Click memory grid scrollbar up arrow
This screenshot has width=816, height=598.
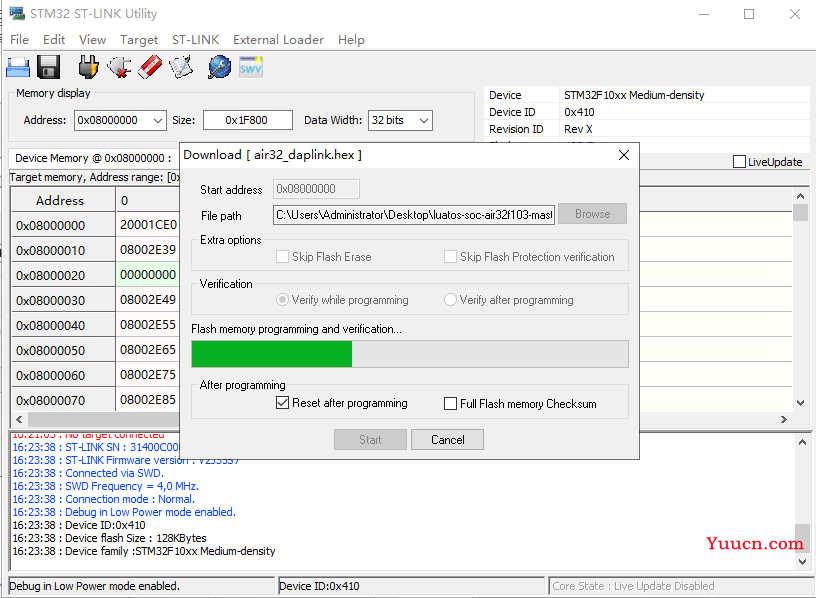[800, 196]
